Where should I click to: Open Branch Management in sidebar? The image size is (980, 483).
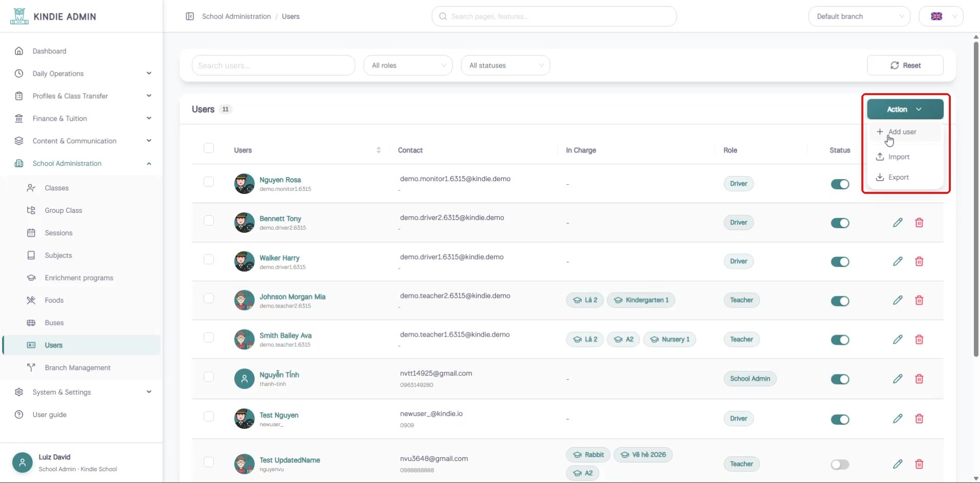tap(82, 368)
